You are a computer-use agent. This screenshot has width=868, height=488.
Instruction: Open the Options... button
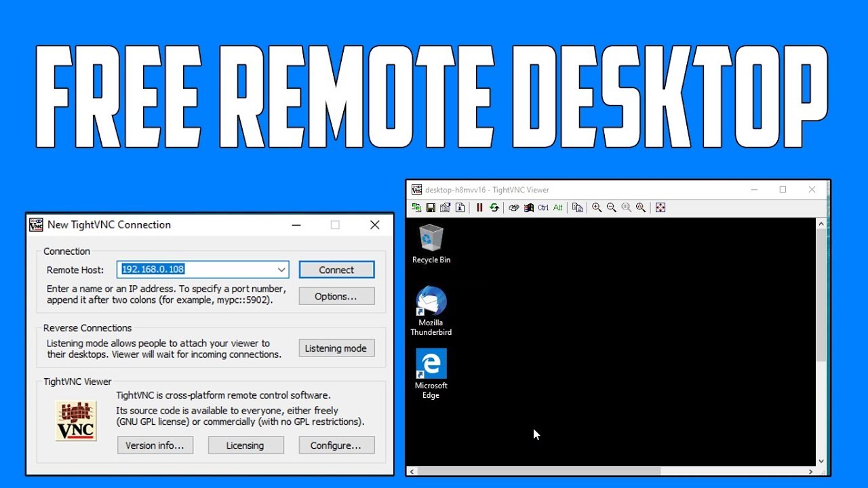click(336, 296)
